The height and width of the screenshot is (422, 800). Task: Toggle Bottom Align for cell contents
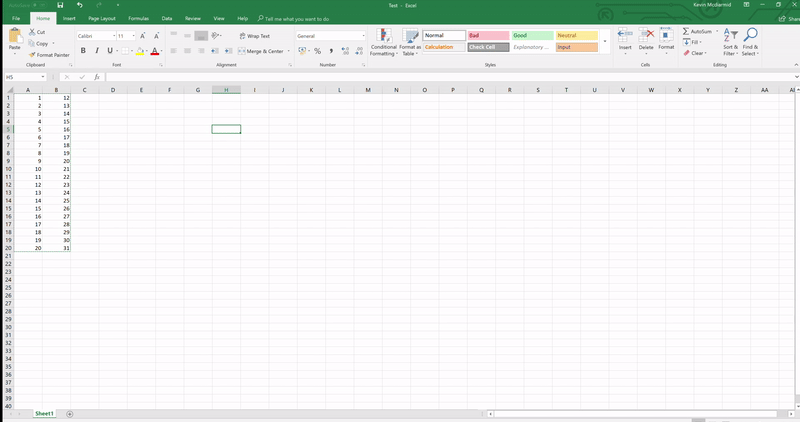[201, 36]
